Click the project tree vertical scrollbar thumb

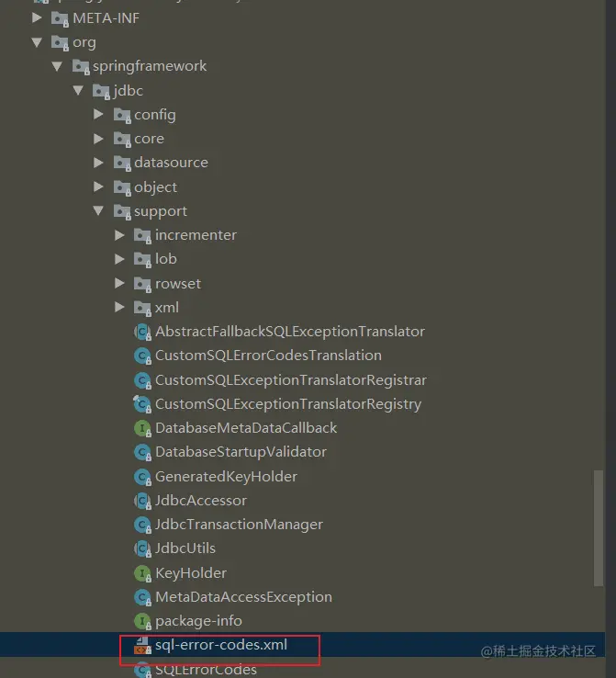[x=599, y=528]
